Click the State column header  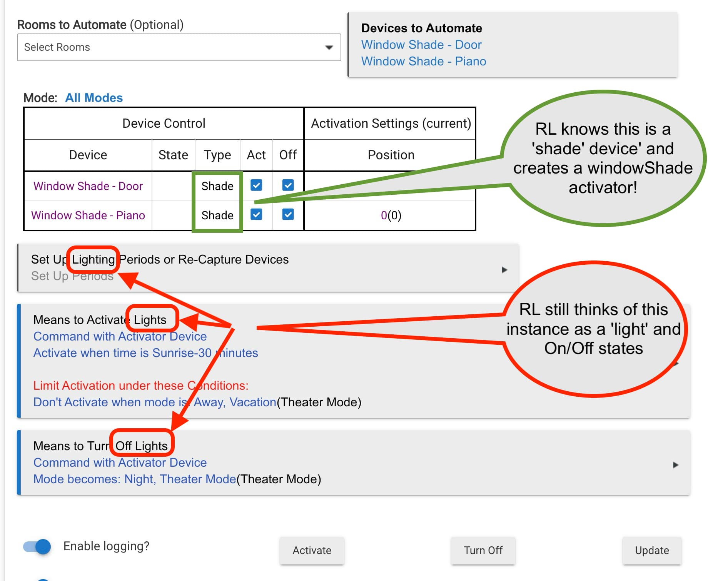coord(173,155)
